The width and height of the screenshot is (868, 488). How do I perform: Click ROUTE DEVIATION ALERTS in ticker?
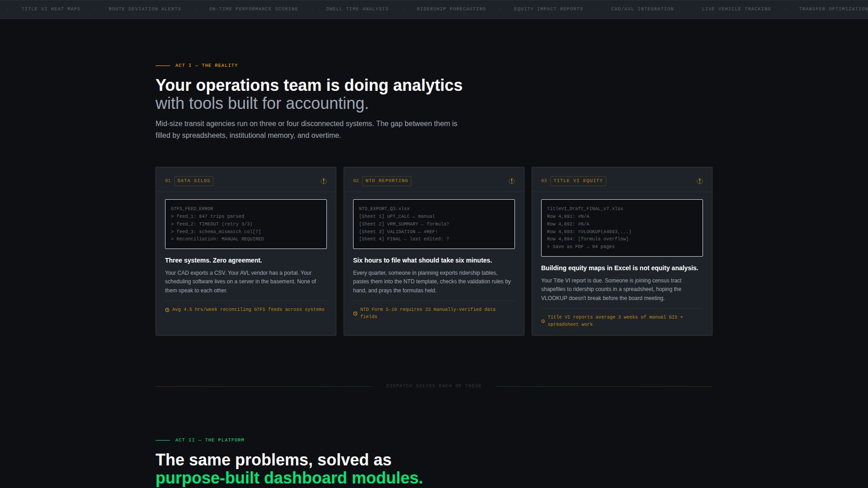(x=145, y=9)
